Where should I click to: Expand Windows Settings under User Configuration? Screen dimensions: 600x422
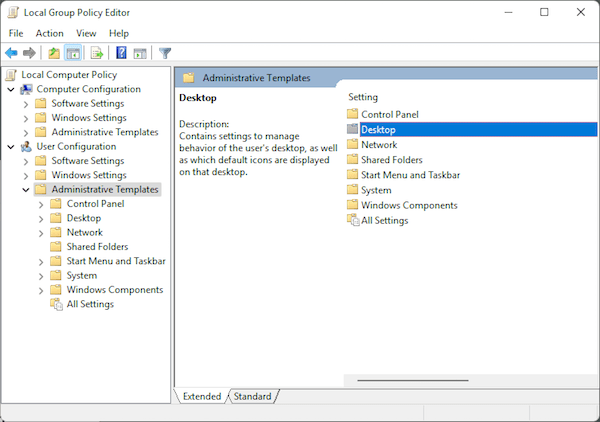(x=26, y=176)
